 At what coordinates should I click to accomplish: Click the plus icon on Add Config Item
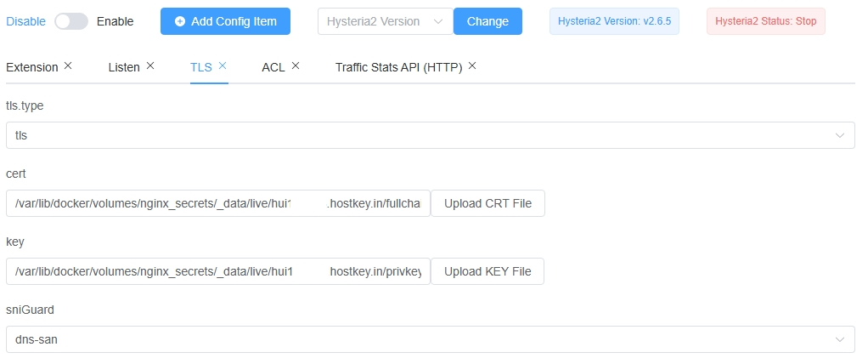tap(180, 21)
